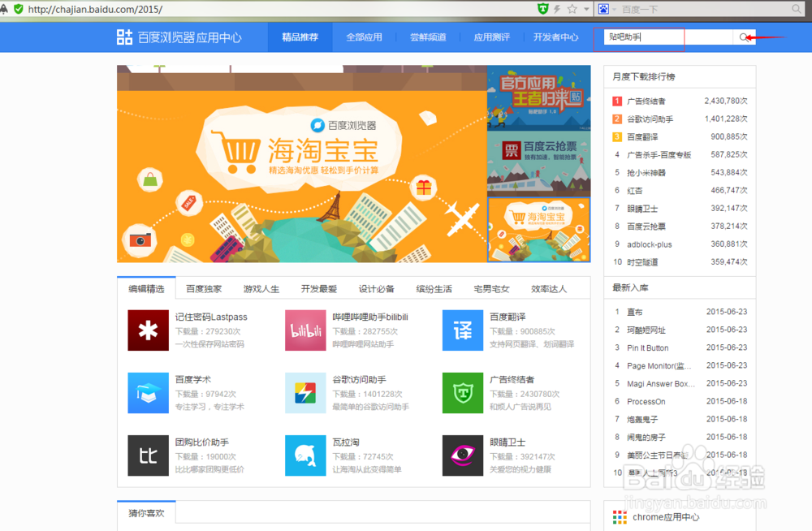Viewport: 812px width, 531px height.
Task: Open 记住密码Lastpass app title link
Action: click(x=211, y=317)
